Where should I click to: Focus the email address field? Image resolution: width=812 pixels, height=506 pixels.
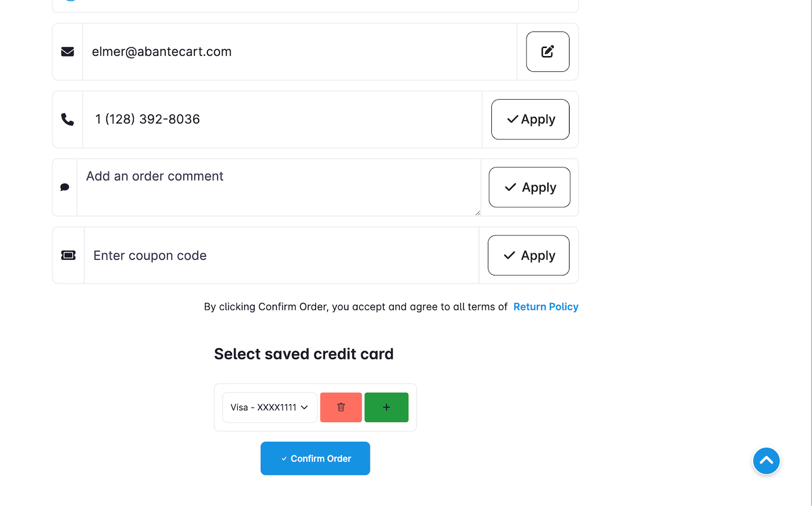(300, 52)
